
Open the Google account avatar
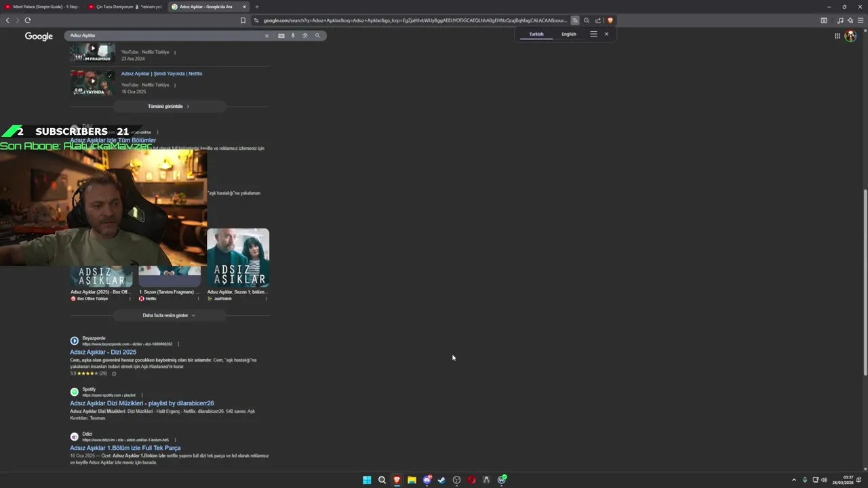click(850, 36)
